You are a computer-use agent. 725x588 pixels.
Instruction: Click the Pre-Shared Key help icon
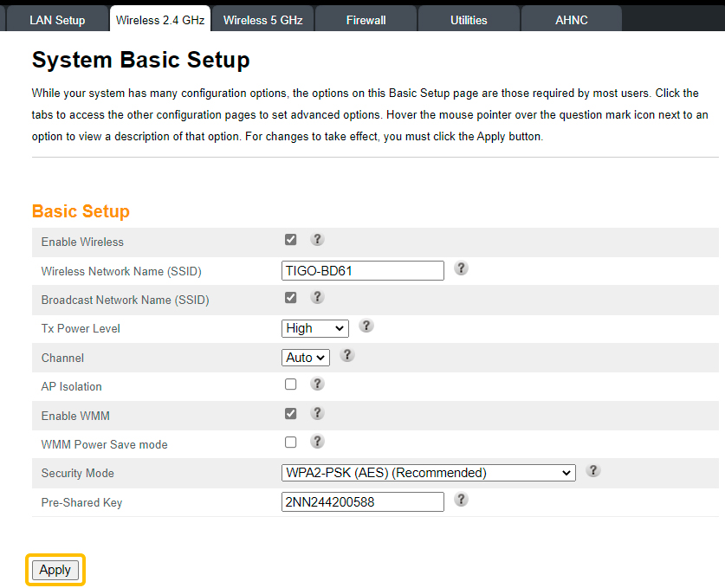pos(461,500)
